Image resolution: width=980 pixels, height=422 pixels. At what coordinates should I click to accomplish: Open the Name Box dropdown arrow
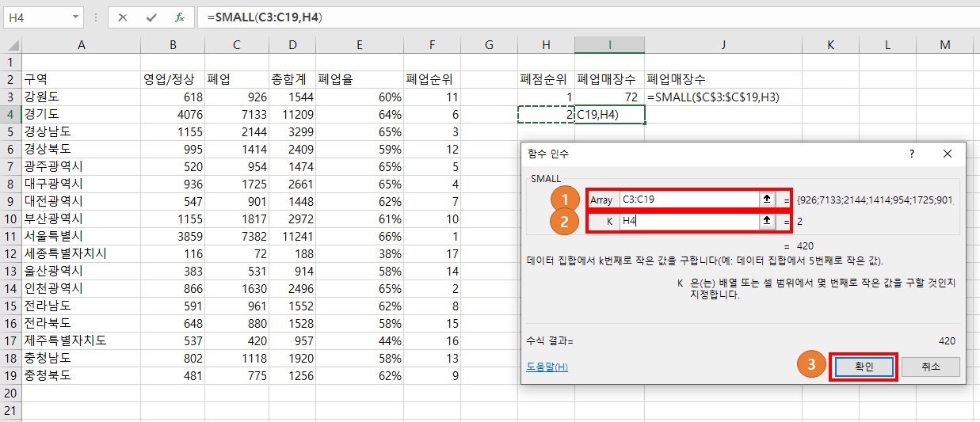pos(75,17)
